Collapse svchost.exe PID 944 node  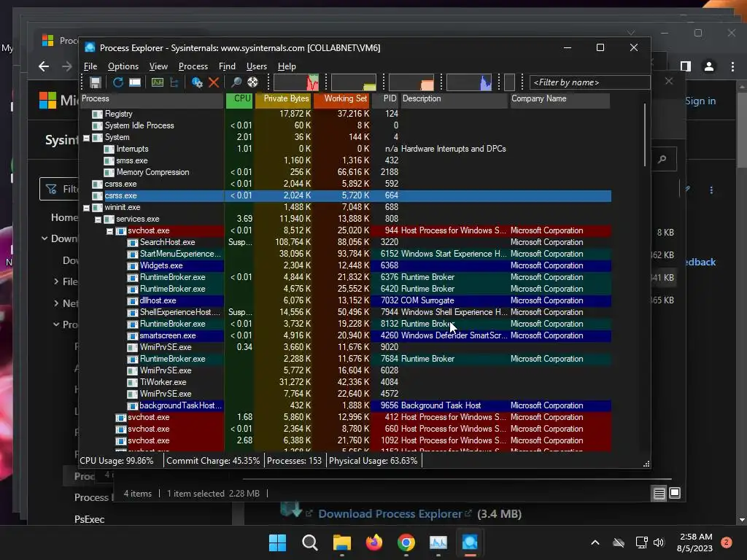tap(109, 231)
